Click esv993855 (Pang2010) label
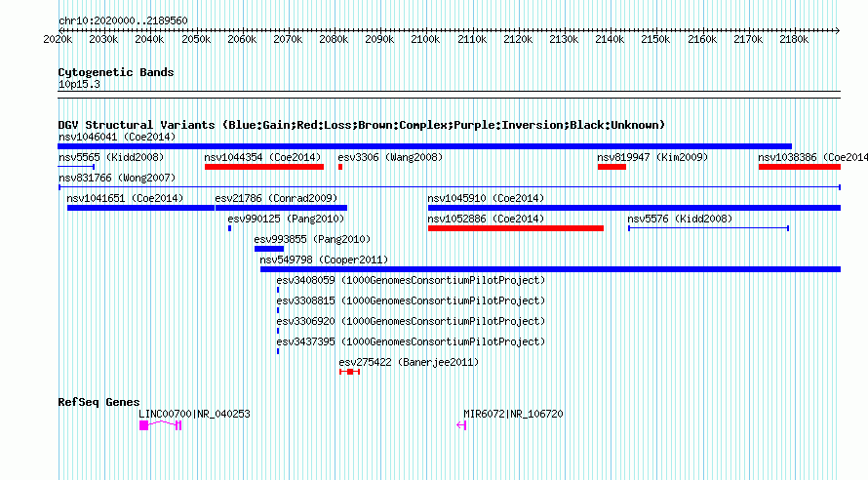 312,239
